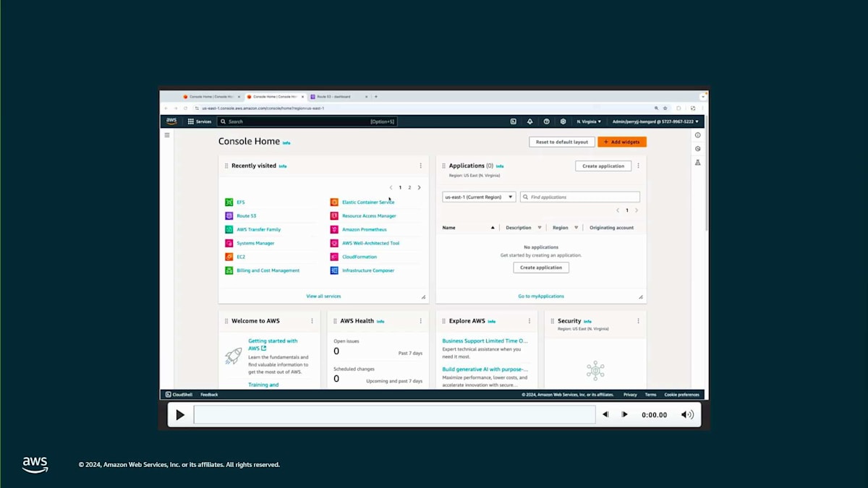Click the AWS logo in console navbar
The image size is (868, 488).
tap(171, 121)
